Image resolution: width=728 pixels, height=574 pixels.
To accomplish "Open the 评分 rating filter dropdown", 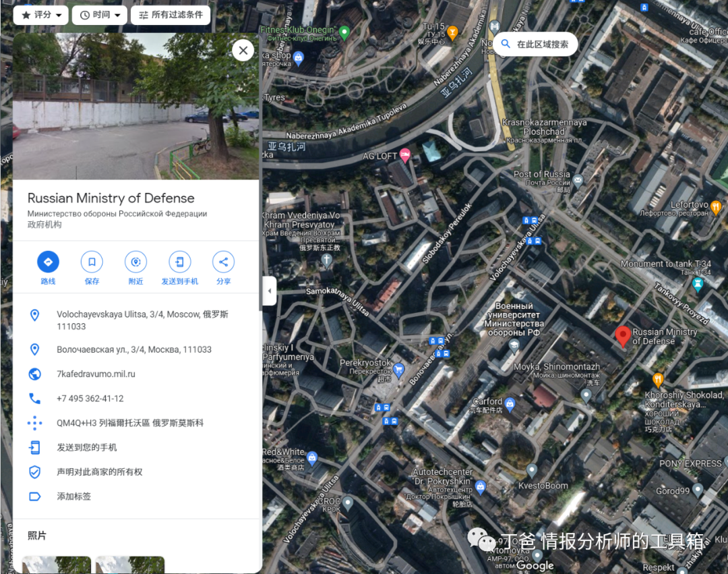I will [41, 15].
